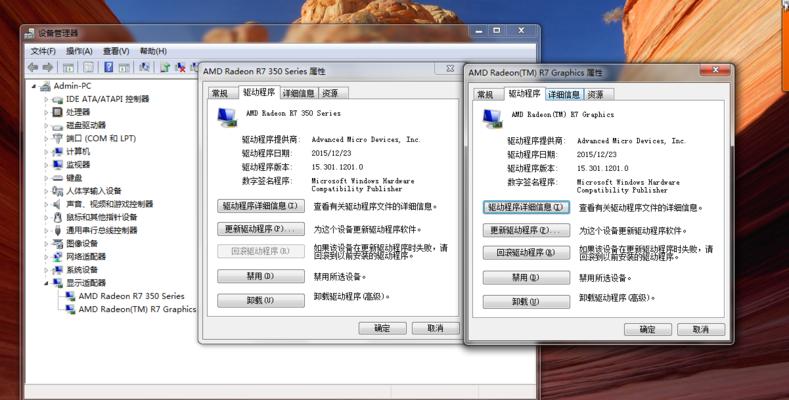Screen dimensions: 789x400
Task: Click 更新驱动程序 button in R7 350 Series dialog
Action: pyautogui.click(x=261, y=229)
